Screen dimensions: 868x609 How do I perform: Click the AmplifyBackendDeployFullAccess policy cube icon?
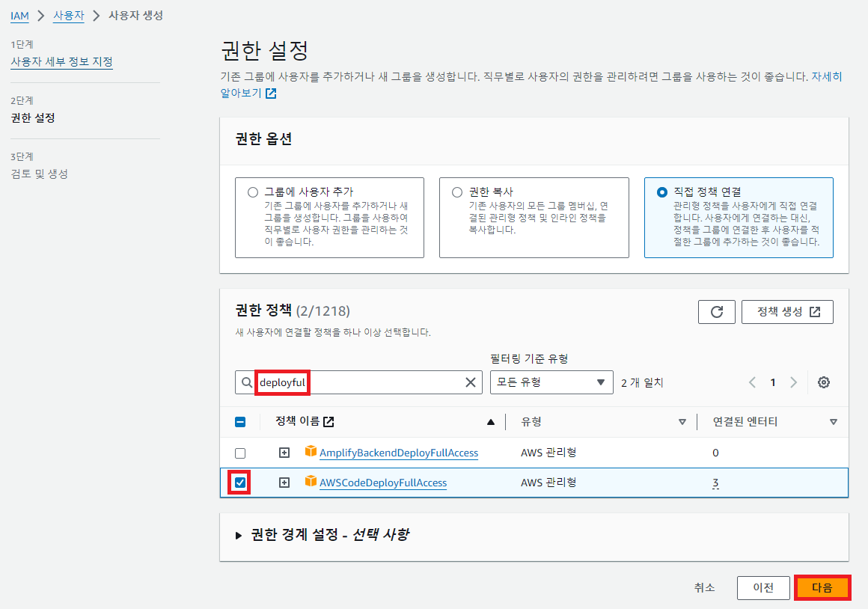(311, 452)
